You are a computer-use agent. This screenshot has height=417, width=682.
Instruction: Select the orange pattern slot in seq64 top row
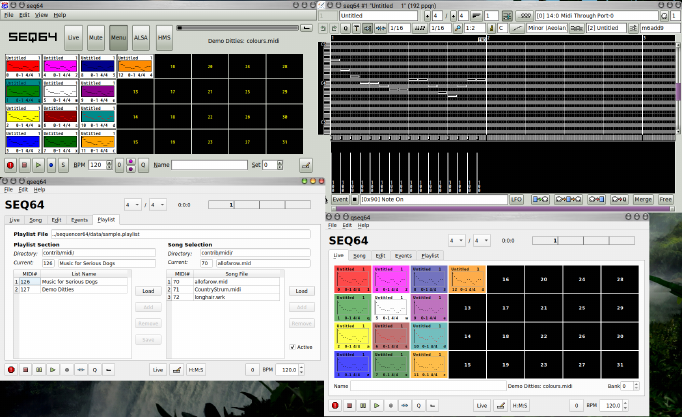[135, 68]
